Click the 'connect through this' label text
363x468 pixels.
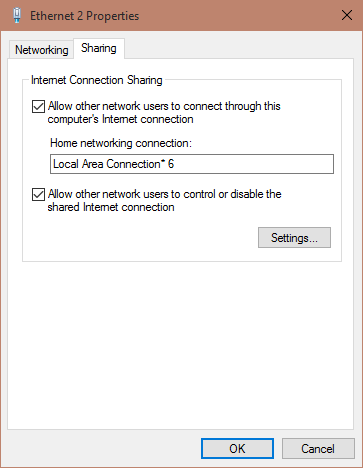pyautogui.click(x=232, y=106)
